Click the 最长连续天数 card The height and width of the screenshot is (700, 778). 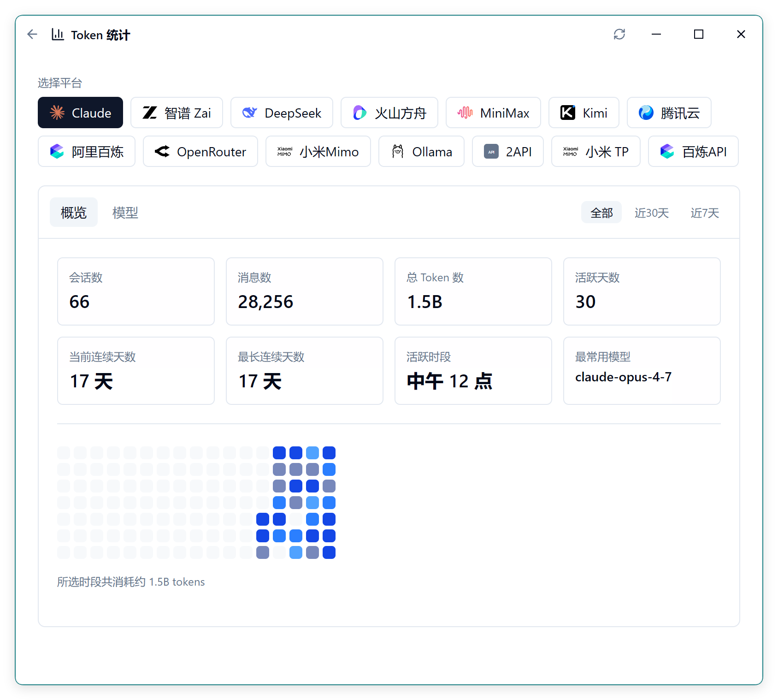tap(305, 371)
